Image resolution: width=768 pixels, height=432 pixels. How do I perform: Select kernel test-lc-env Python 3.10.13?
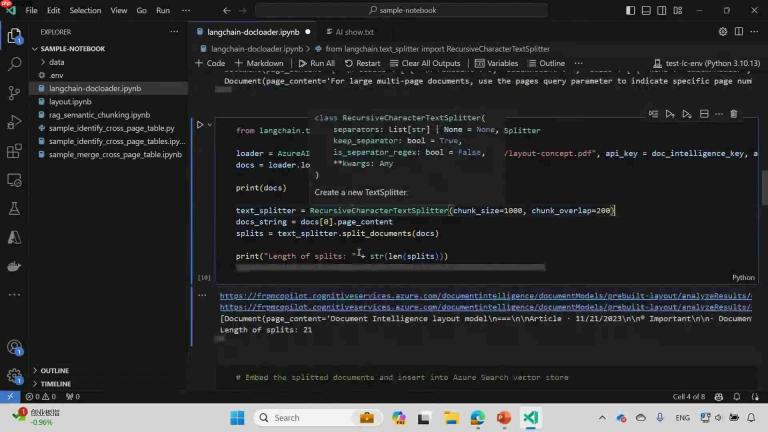707,63
